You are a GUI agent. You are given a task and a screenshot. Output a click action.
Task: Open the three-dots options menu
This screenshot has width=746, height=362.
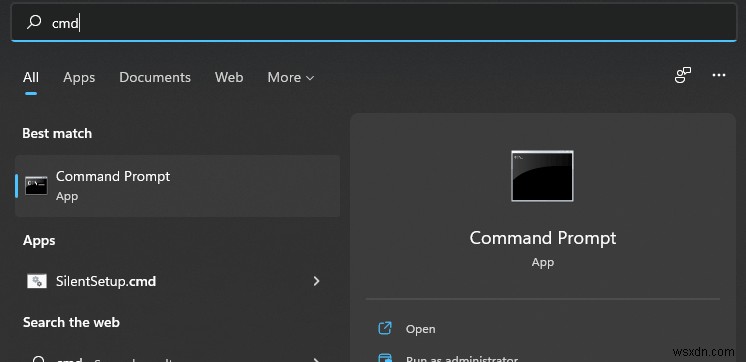718,75
